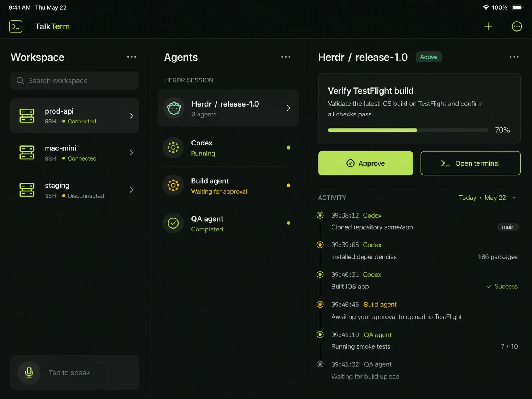Click the 'HERDR SESSION' section header
Image resolution: width=532 pixels, height=399 pixels.
click(188, 80)
